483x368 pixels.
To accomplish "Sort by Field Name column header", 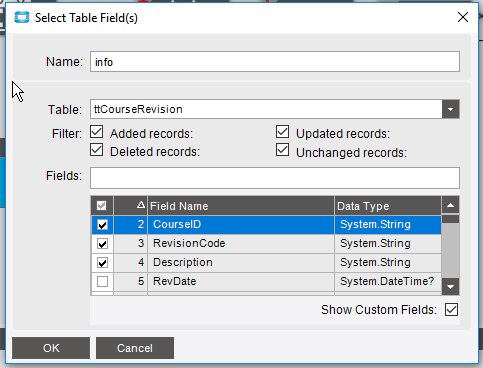I will click(x=241, y=206).
